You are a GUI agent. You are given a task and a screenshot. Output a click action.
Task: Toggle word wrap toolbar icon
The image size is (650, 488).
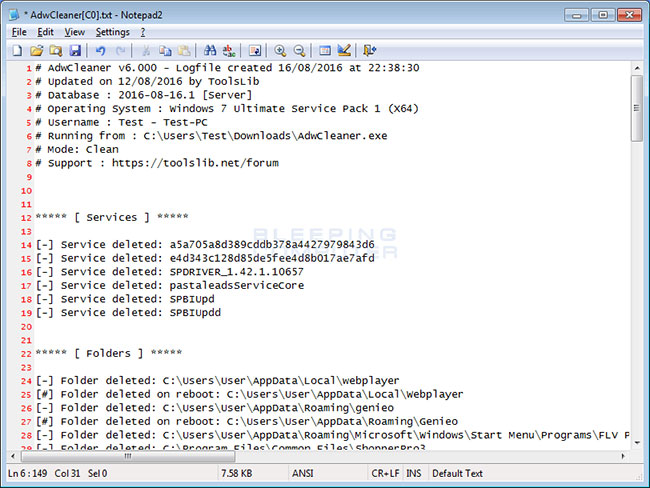pyautogui.click(x=255, y=51)
